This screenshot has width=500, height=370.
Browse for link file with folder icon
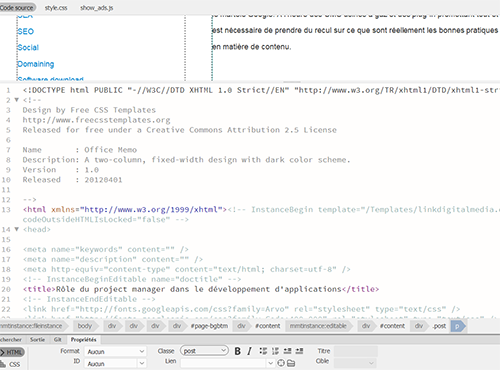point(291,363)
